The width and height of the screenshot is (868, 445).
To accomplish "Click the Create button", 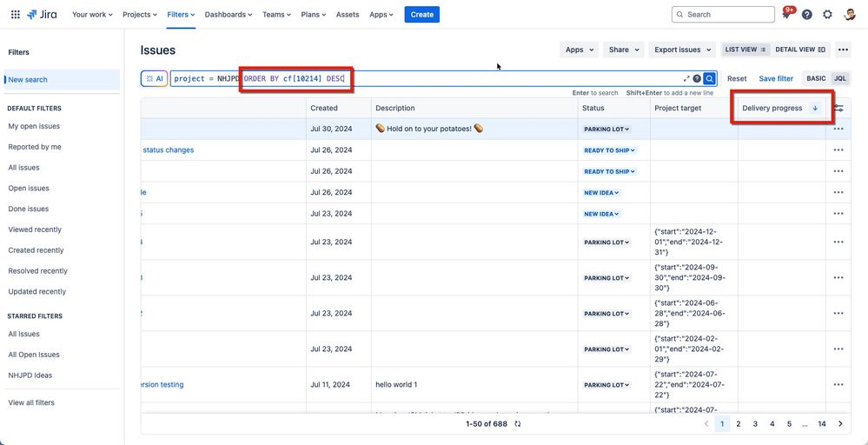I will pos(421,15).
